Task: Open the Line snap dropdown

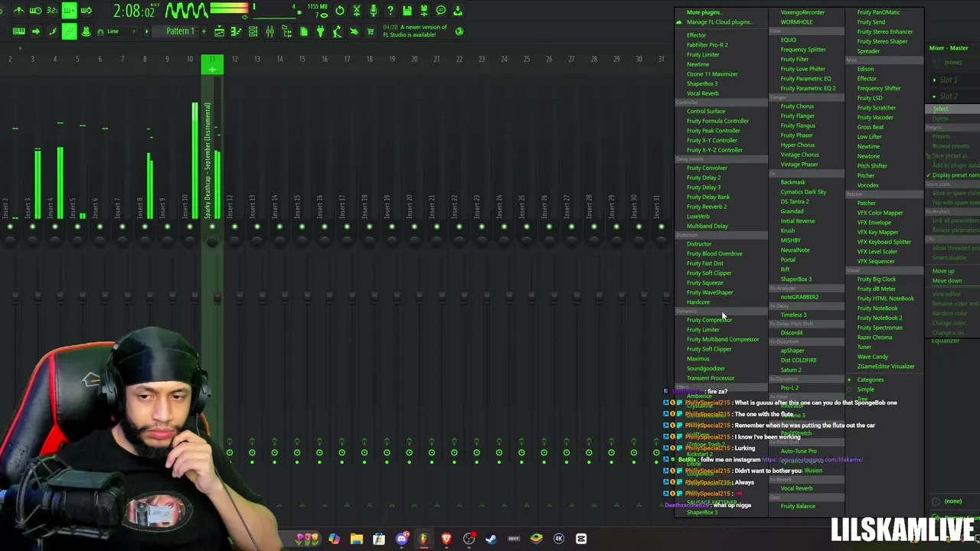Action: tap(121, 31)
